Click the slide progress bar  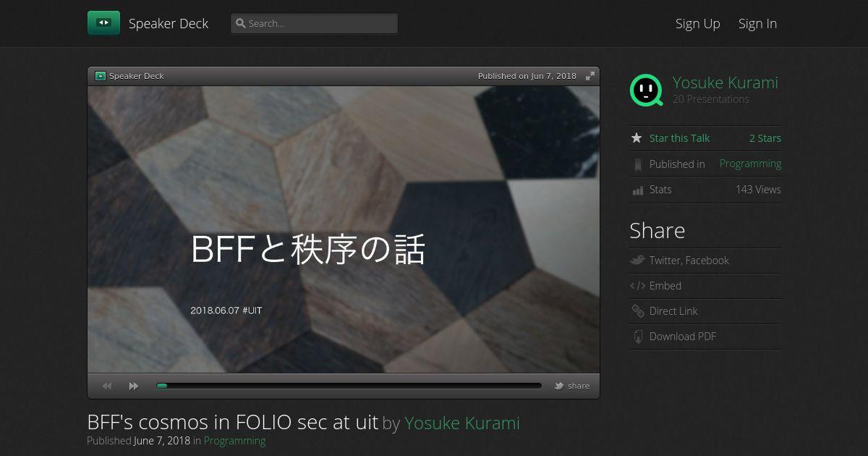[x=349, y=386]
